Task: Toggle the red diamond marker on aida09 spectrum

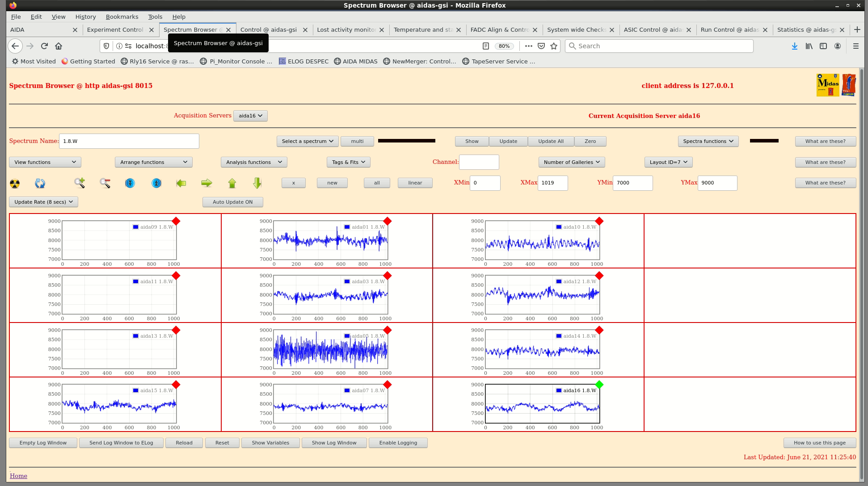Action: tap(176, 221)
